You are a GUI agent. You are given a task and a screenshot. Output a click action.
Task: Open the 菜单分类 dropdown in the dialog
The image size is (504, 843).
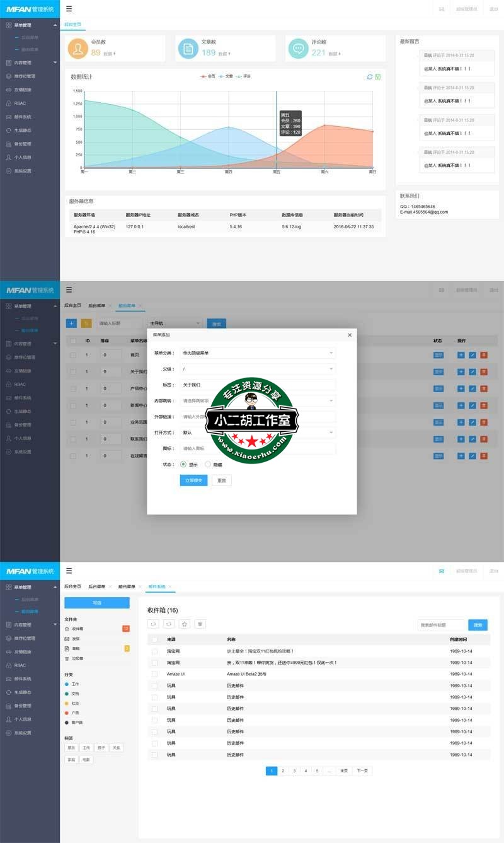(257, 353)
